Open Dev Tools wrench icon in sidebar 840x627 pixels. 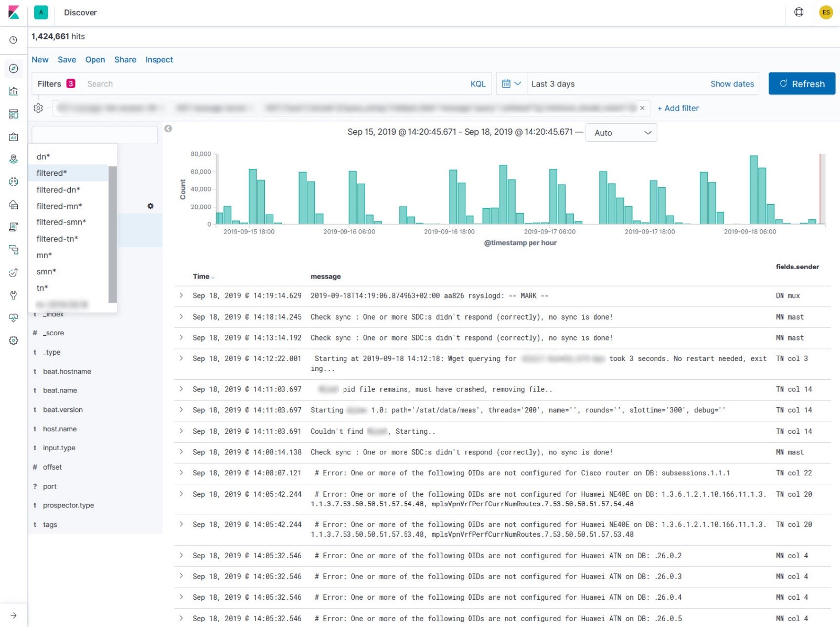pos(14,295)
